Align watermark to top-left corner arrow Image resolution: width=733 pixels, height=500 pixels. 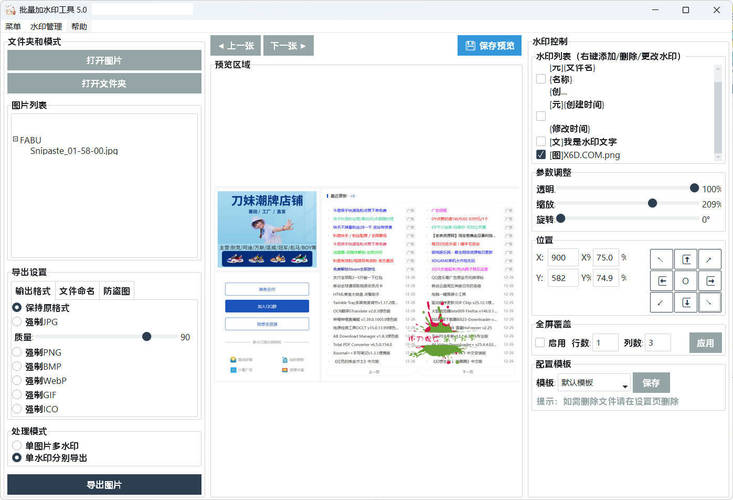tap(662, 259)
